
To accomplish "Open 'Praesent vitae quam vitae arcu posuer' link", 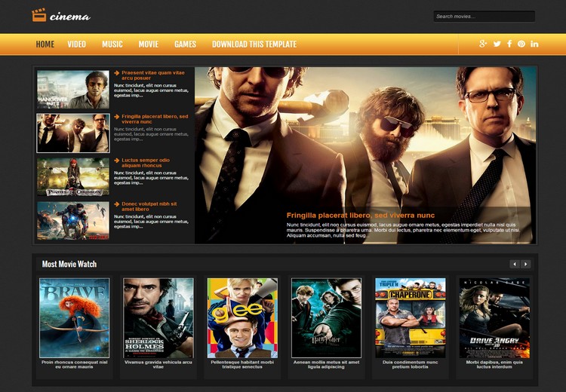I will click(152, 75).
